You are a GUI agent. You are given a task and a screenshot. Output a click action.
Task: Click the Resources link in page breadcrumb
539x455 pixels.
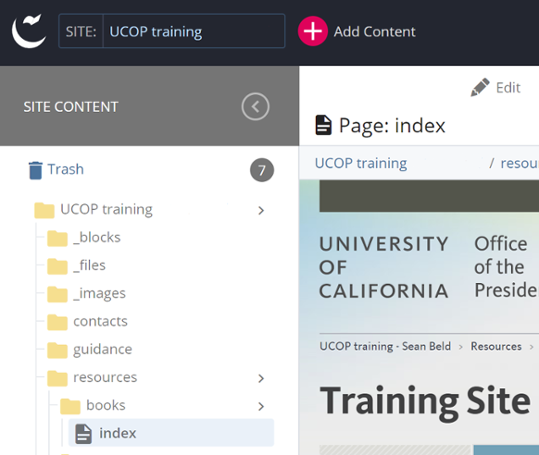click(x=496, y=346)
